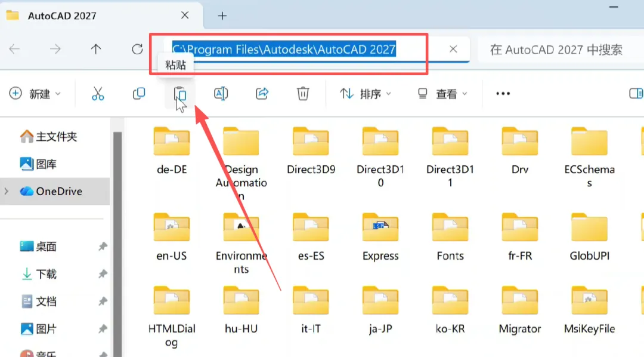644x357 pixels.
Task: Select the fr-FR folder
Action: coord(520,237)
